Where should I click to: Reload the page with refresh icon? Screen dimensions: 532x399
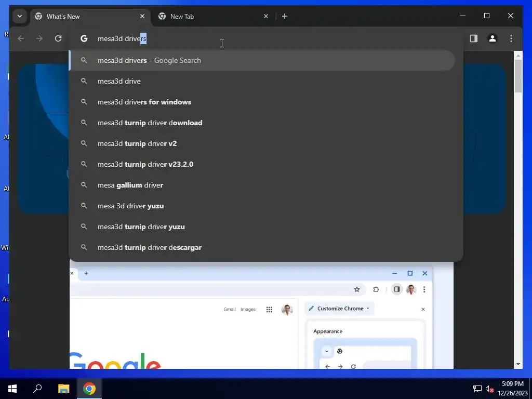tap(58, 38)
